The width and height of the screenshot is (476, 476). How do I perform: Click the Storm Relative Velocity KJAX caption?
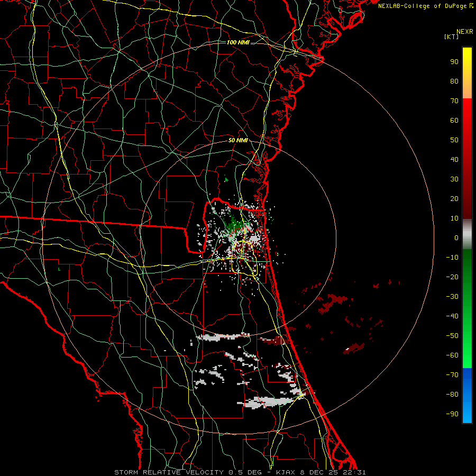point(240,472)
